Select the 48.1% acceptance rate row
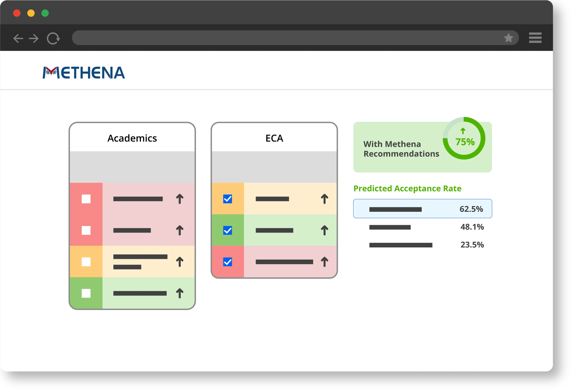Viewport: 575px width, 392px height. point(422,227)
